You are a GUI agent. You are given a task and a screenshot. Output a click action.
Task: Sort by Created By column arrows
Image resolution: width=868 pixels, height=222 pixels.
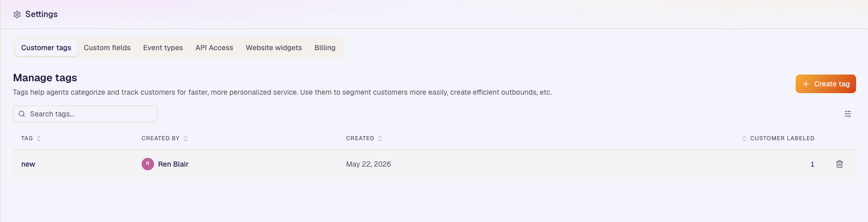tap(186, 139)
